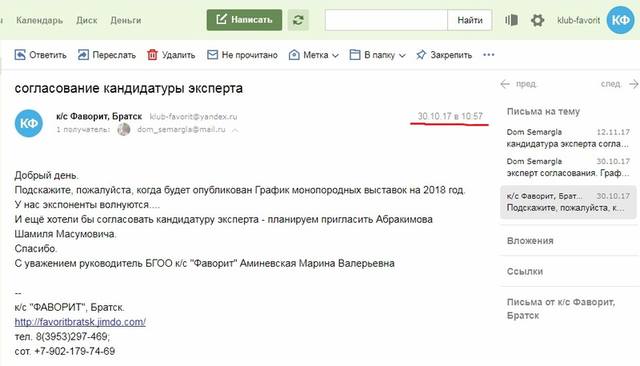Click recipient avatar beside dom_semargla@mail.ru

124,129
